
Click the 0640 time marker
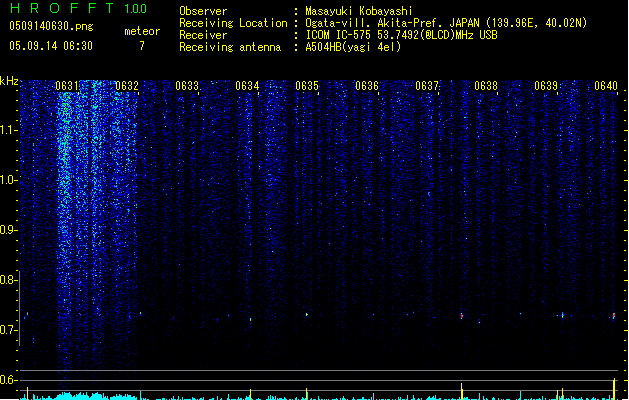[x=606, y=86]
